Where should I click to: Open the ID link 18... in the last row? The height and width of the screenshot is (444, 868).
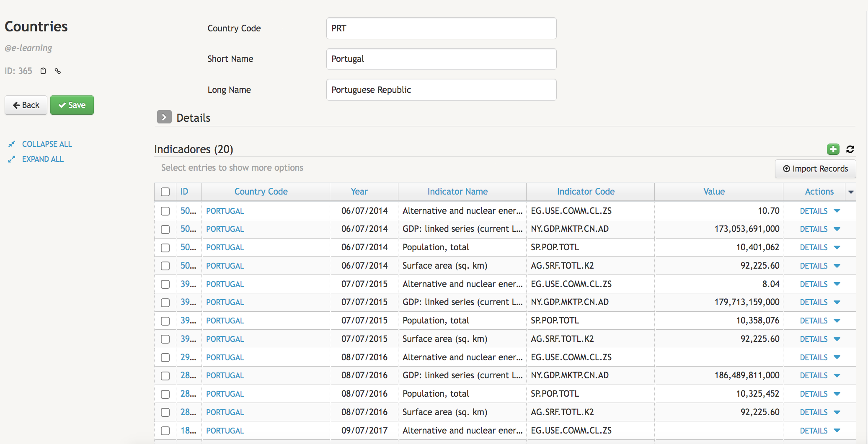[x=188, y=431]
